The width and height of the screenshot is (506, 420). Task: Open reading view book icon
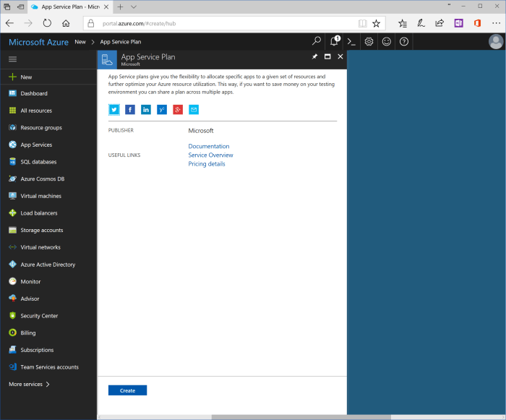pos(362,23)
